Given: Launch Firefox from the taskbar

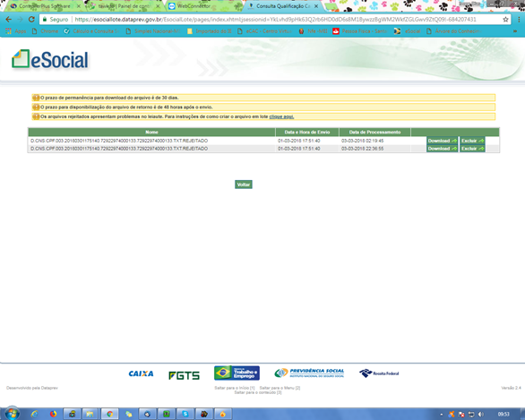Looking at the screenshot, I should [x=53, y=414].
